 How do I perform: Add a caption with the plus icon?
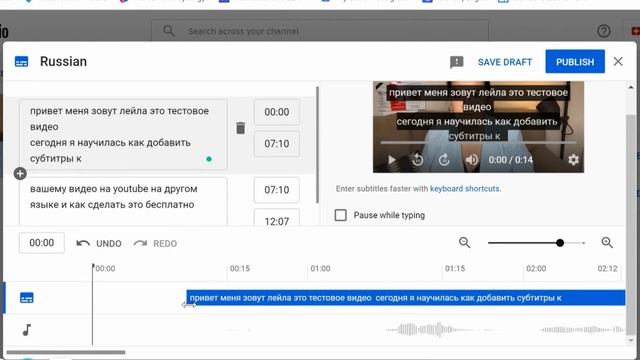[20, 173]
